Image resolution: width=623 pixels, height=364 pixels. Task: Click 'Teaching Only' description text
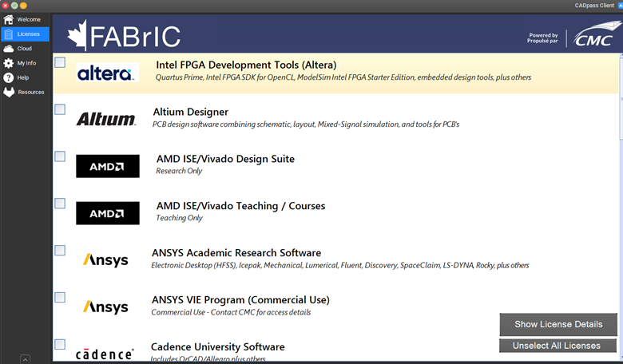179,218
